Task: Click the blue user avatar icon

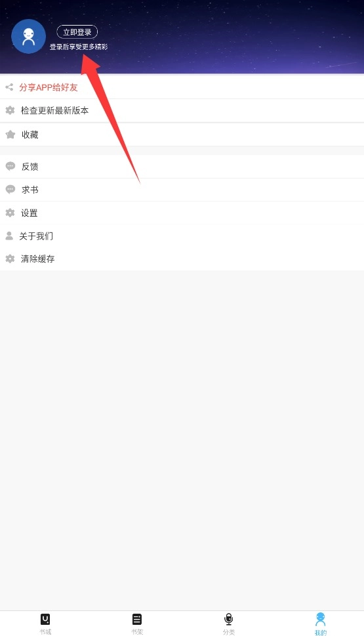Action: click(28, 37)
